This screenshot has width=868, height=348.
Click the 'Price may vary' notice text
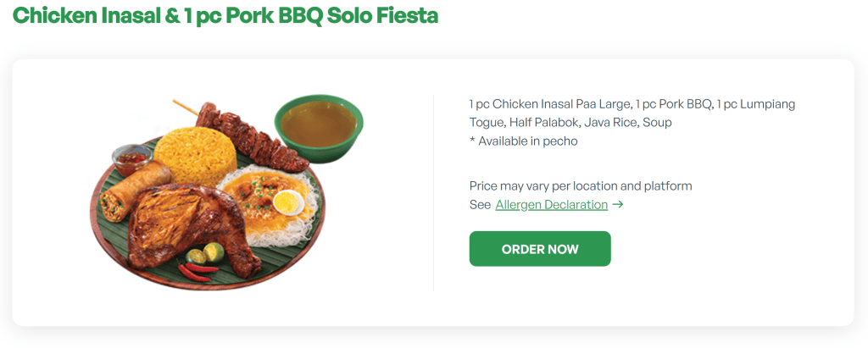(581, 185)
